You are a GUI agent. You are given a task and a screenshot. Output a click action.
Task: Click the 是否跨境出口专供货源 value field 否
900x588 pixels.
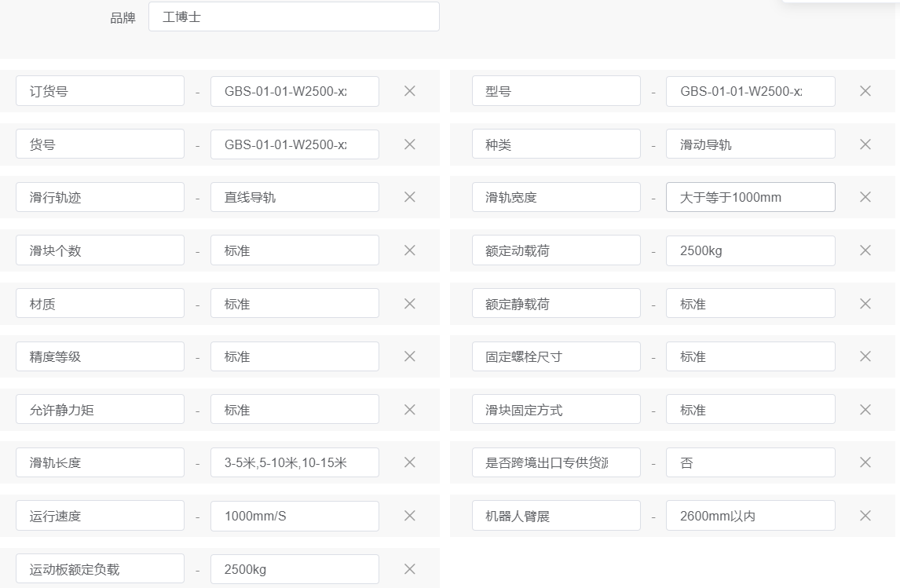tap(750, 462)
